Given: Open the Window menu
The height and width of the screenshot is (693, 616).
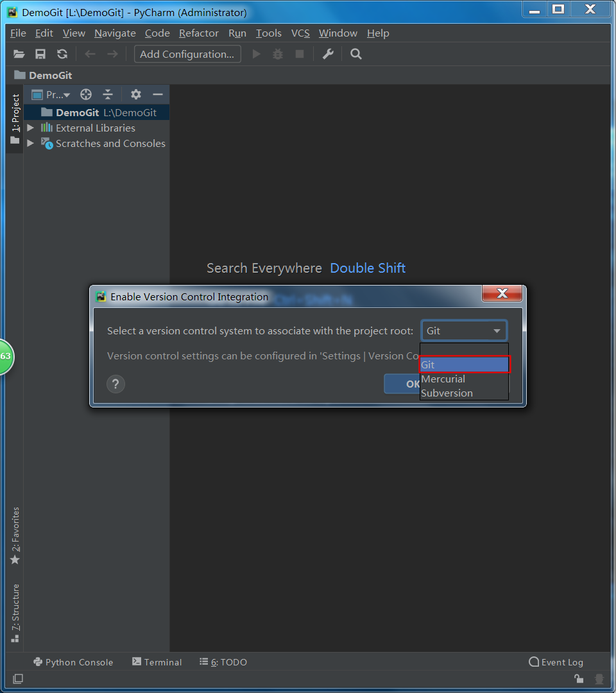Looking at the screenshot, I should coord(338,33).
